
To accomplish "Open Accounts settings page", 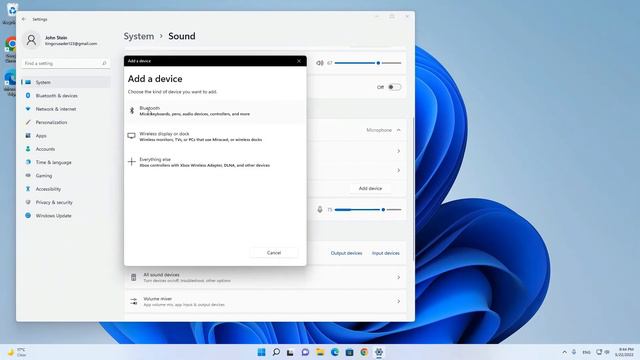I will (x=66, y=149).
